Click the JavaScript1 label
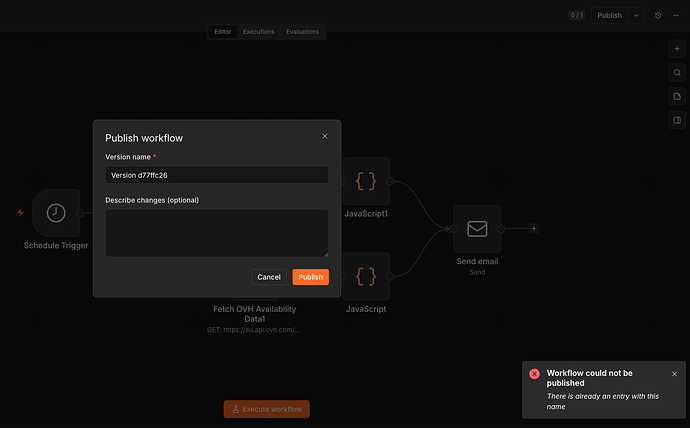 pos(366,214)
